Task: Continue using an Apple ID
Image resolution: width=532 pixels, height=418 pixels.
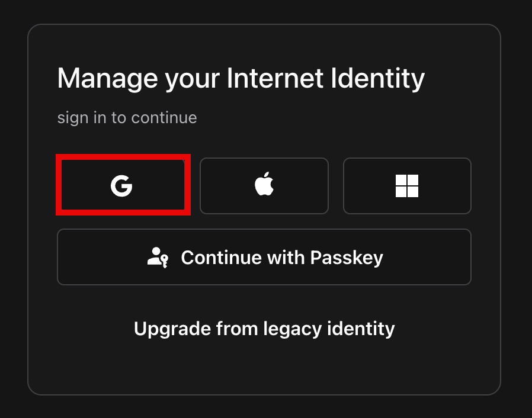Action: [x=264, y=186]
